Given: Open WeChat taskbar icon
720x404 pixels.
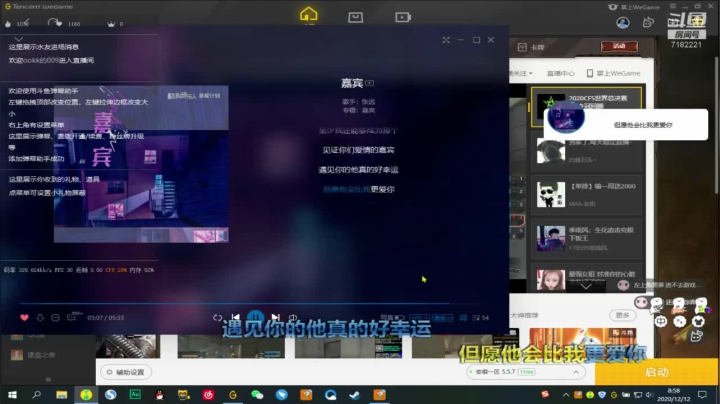Looking at the screenshot, I should coord(257,395).
